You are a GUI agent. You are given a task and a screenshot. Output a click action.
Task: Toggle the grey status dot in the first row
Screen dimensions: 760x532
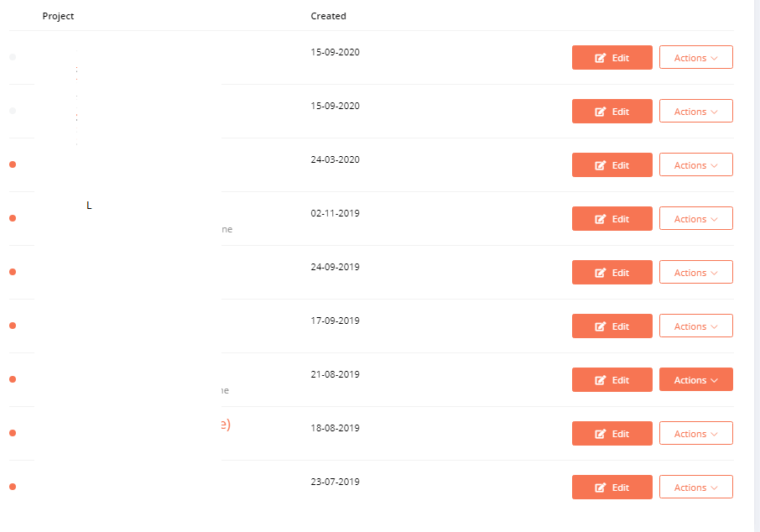[x=13, y=57]
